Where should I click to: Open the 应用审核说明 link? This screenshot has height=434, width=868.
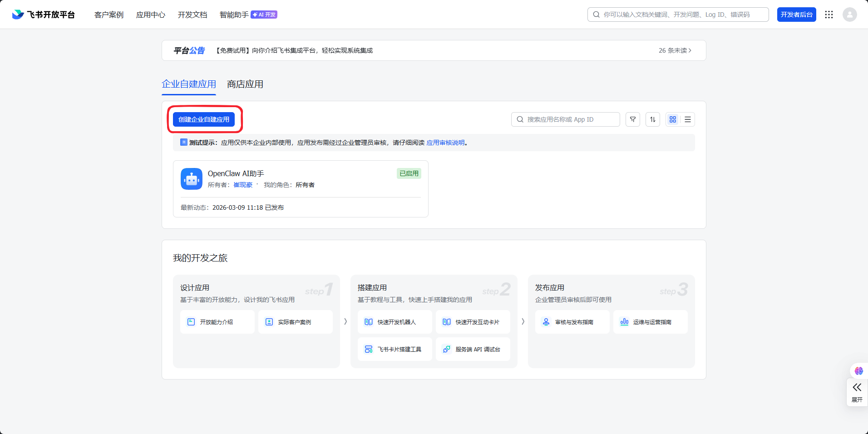(445, 143)
